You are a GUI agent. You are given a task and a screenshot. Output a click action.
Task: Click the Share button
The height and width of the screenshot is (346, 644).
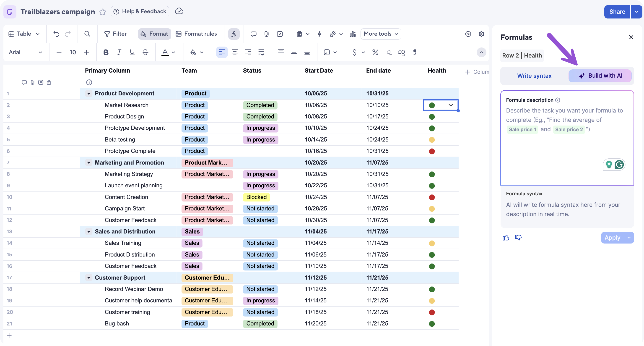(617, 11)
